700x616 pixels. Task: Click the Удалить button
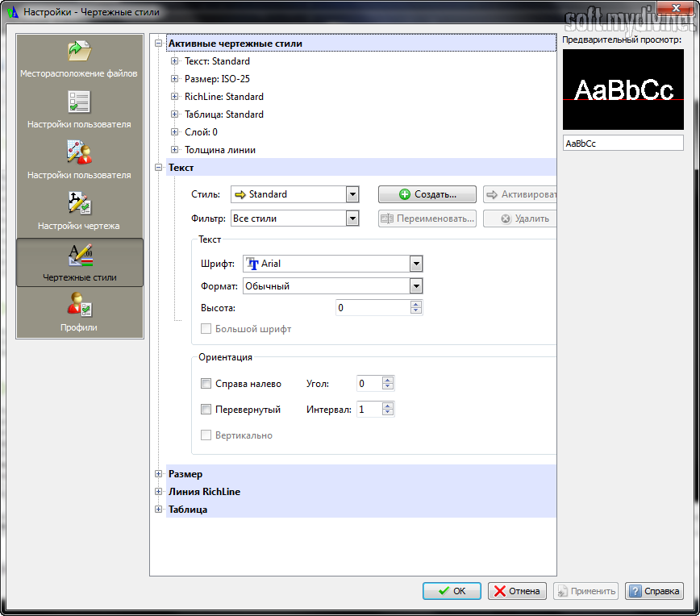[x=519, y=219]
